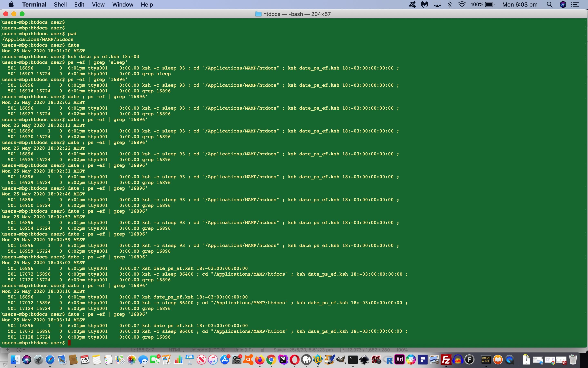The width and height of the screenshot is (588, 368).
Task: Open App Store icon in Dock
Action: [x=225, y=359]
